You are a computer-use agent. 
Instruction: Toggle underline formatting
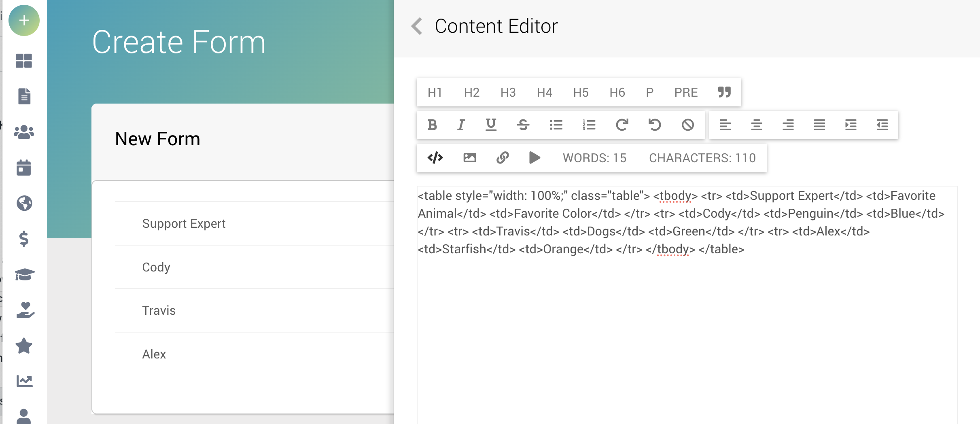tap(491, 125)
